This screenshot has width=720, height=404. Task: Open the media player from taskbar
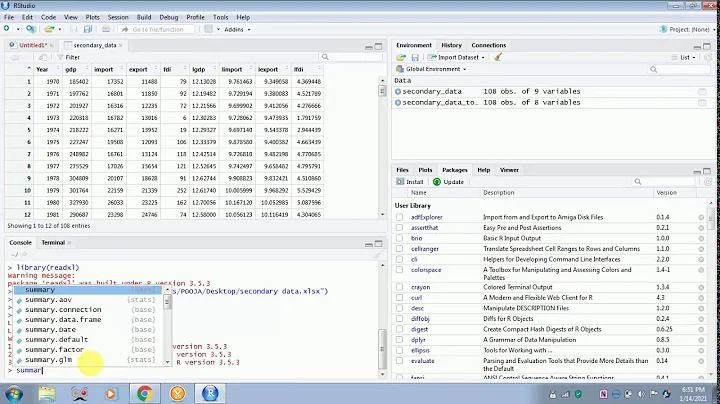point(111,393)
